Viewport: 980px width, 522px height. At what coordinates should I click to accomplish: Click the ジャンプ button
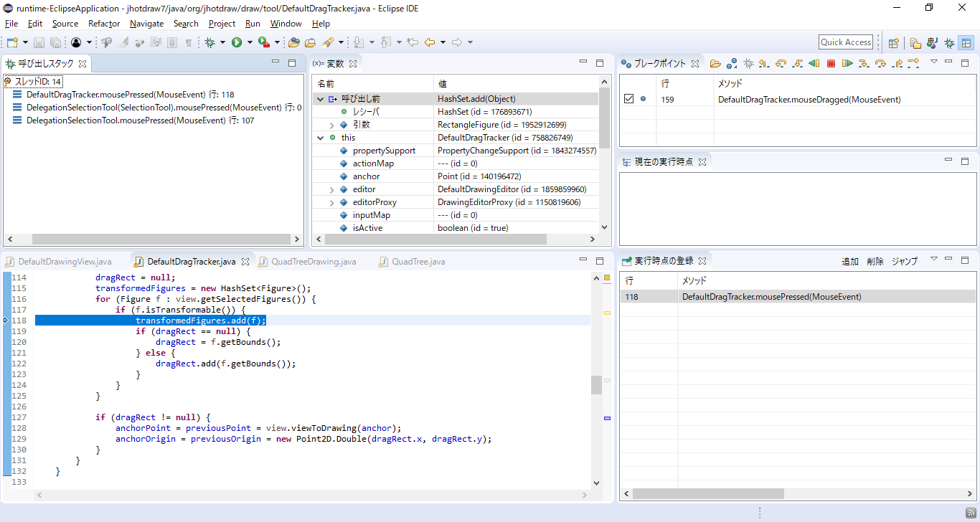[904, 262]
